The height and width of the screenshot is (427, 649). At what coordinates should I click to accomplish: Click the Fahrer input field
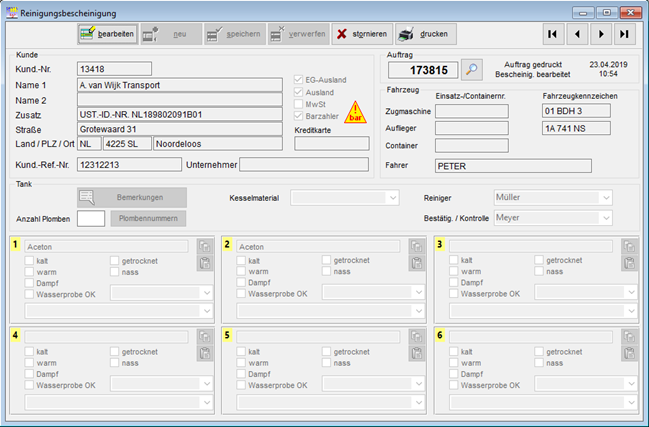click(513, 165)
